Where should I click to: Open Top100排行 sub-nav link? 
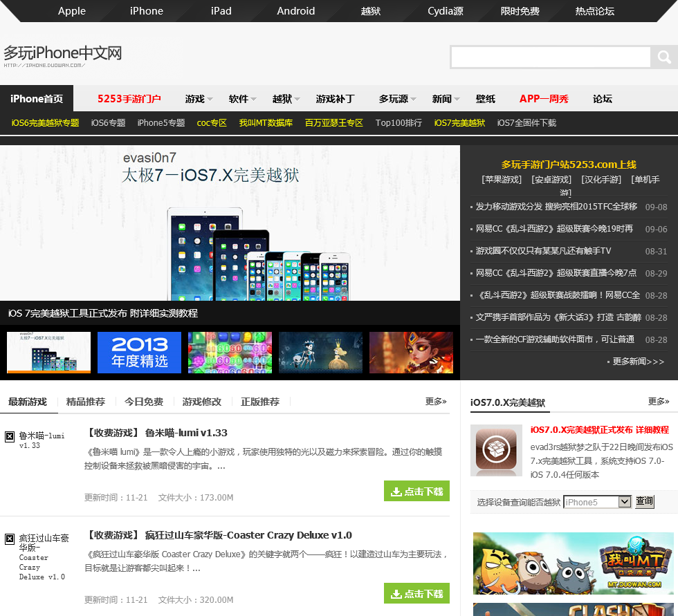coord(398,122)
